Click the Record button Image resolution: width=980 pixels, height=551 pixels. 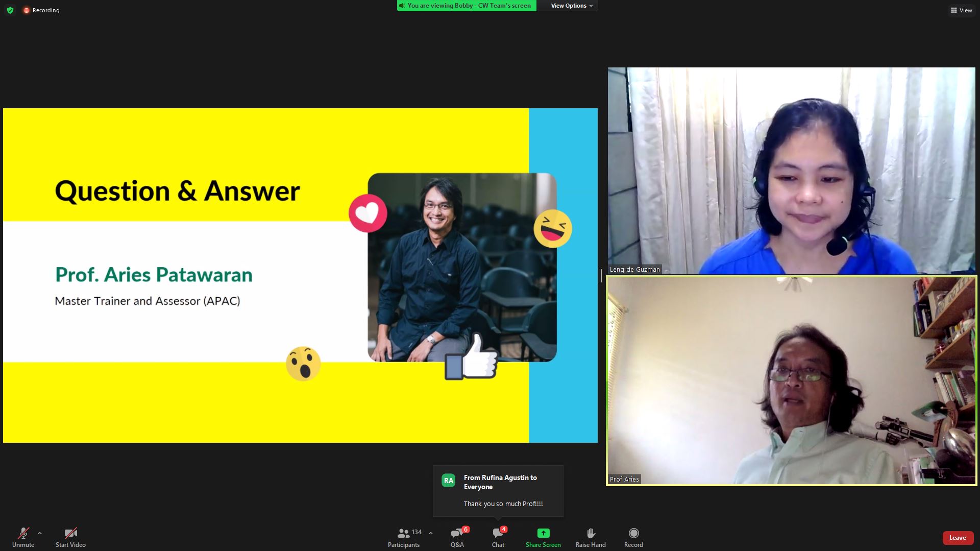point(633,537)
